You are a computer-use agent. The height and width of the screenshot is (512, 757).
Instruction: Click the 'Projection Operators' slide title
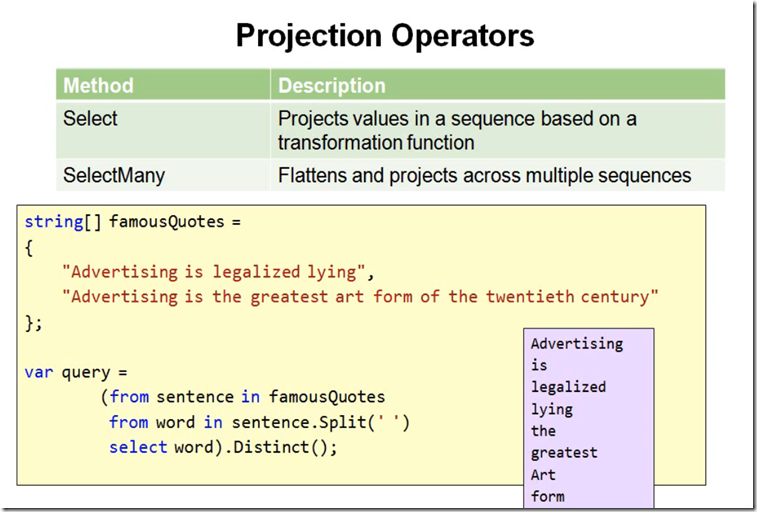385,36
